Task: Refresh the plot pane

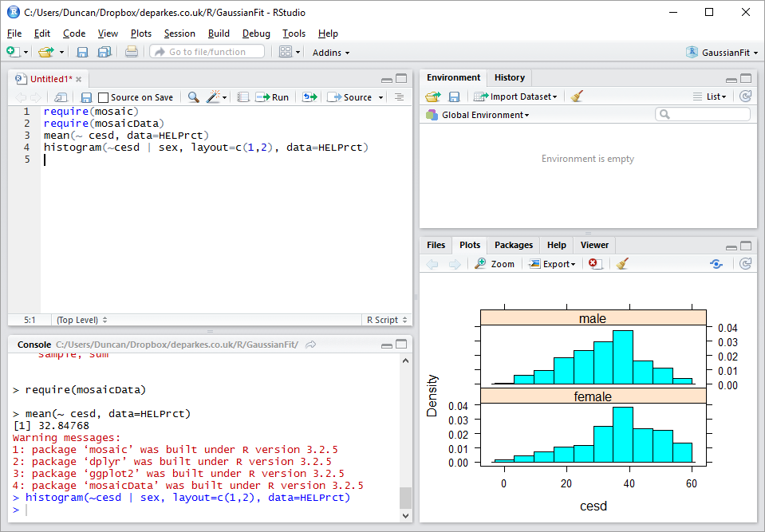Action: click(743, 263)
